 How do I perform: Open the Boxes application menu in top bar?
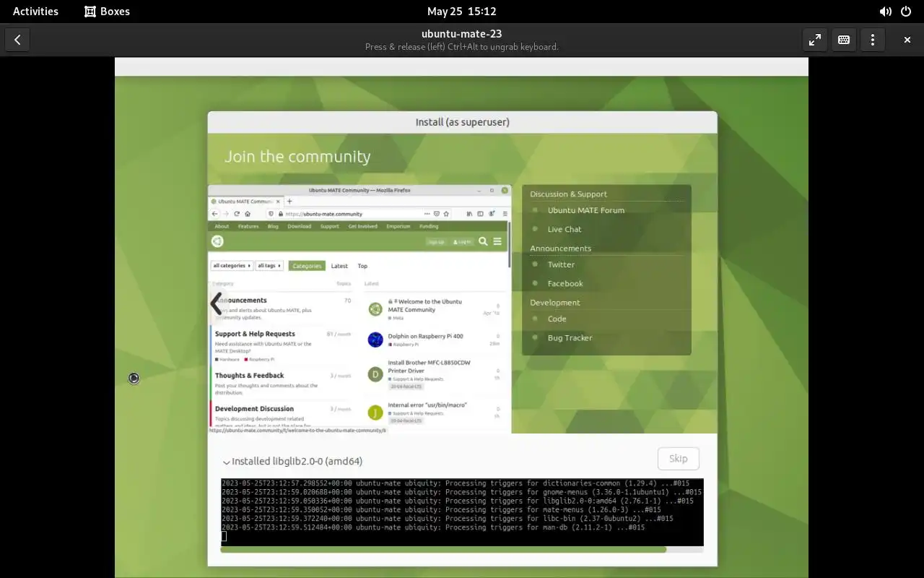click(x=107, y=12)
